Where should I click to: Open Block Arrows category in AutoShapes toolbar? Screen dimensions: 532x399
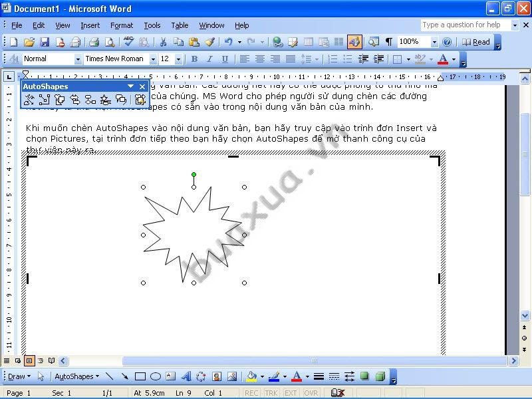click(75, 99)
